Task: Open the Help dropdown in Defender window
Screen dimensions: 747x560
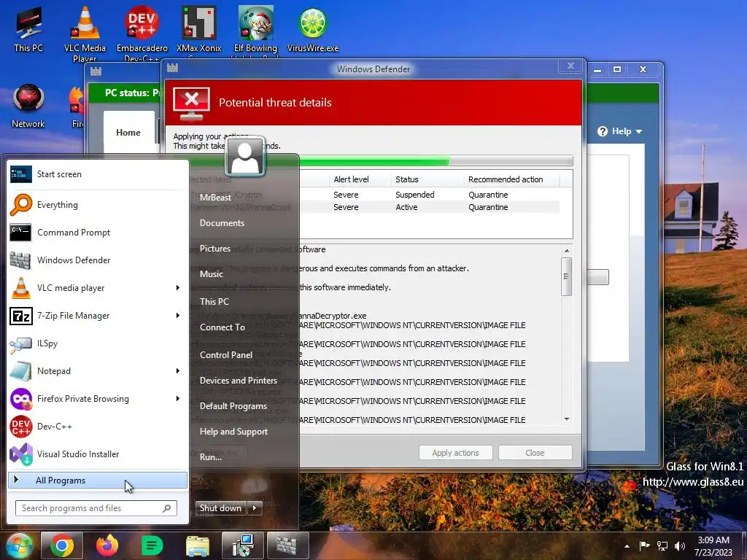Action: 620,131
